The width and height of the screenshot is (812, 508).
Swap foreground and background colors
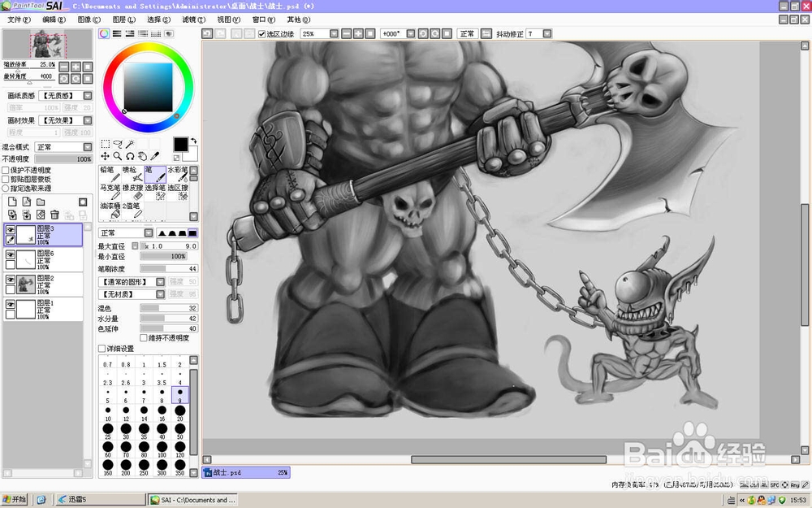(194, 141)
